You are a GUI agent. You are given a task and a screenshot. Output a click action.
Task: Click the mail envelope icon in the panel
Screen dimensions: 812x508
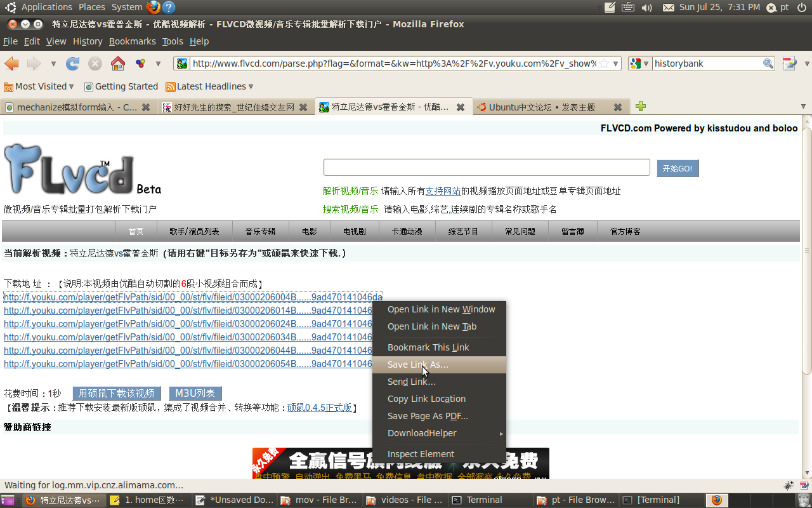(x=668, y=8)
